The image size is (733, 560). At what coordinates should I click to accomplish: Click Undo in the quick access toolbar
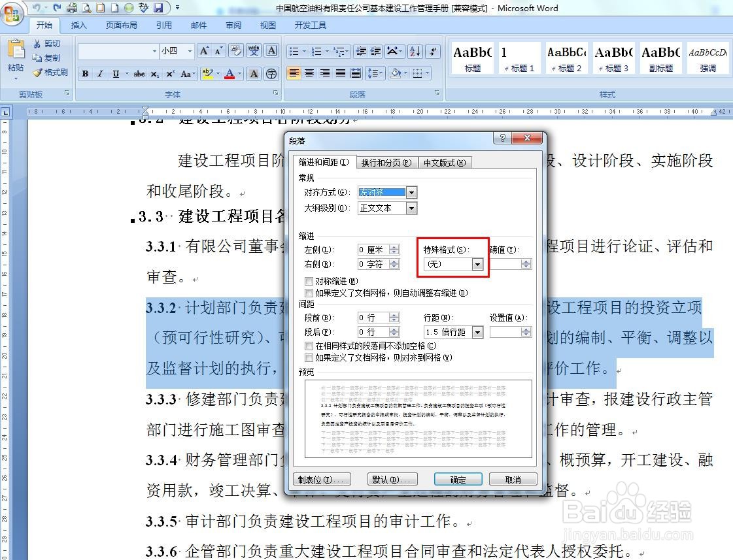pos(37,7)
